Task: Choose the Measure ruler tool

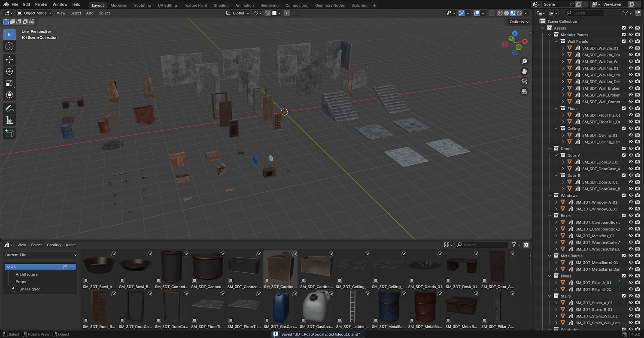Action: [x=9, y=120]
